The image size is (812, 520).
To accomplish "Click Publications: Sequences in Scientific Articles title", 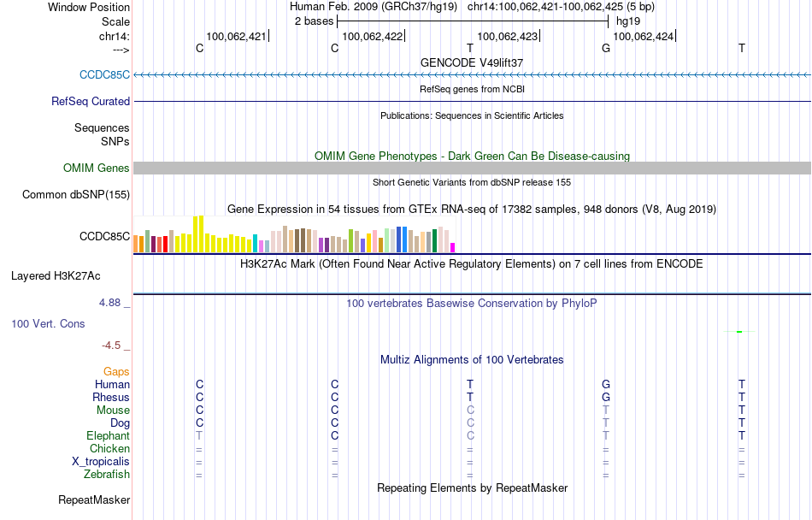I will pos(472,115).
